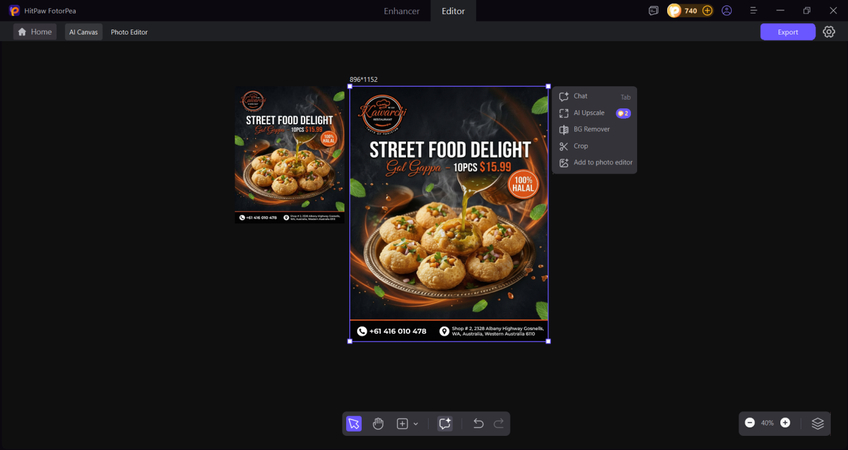The width and height of the screenshot is (848, 450).
Task: Activate the hand pan tool
Action: coord(378,423)
